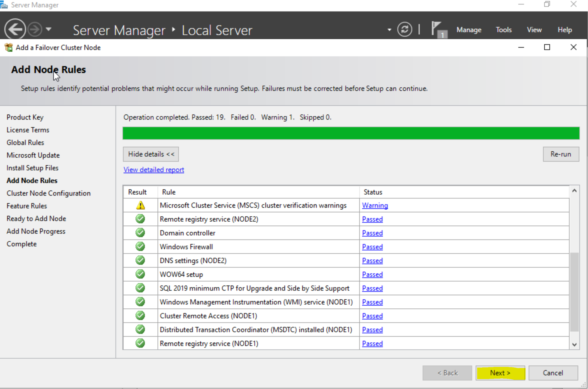The height and width of the screenshot is (389, 588).
Task: Click the rule list scroll down arrow
Action: point(574,344)
